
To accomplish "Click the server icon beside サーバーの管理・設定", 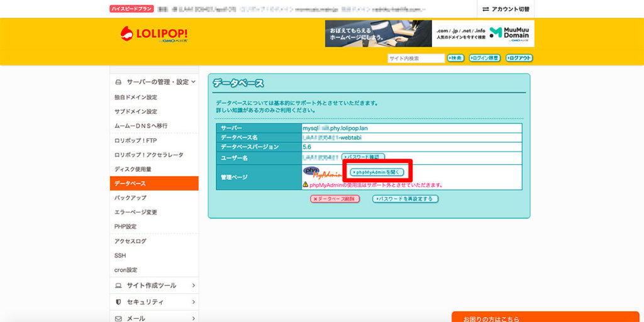I will (x=118, y=82).
